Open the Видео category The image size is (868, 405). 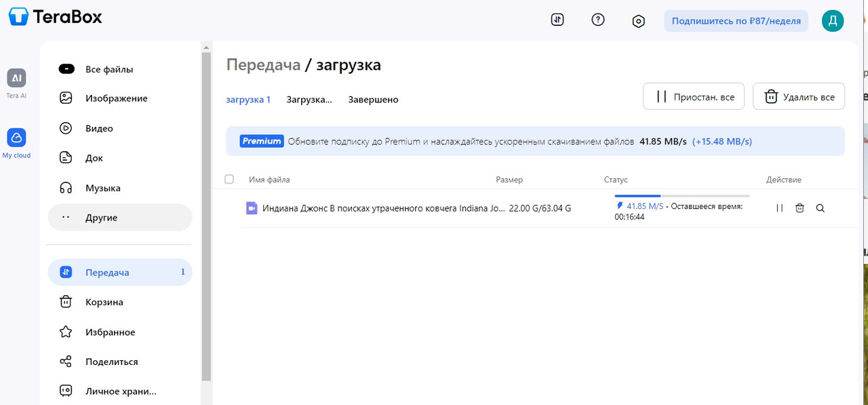point(120,128)
